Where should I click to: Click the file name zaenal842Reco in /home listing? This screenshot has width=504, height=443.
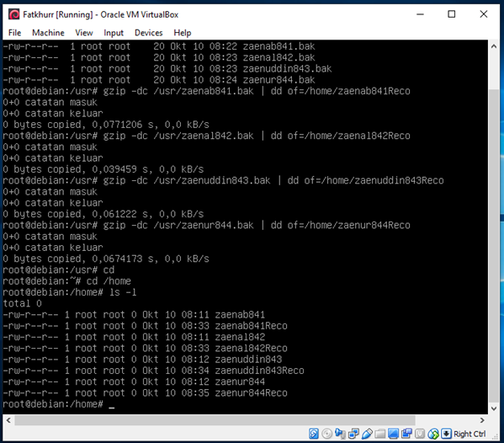click(251, 348)
